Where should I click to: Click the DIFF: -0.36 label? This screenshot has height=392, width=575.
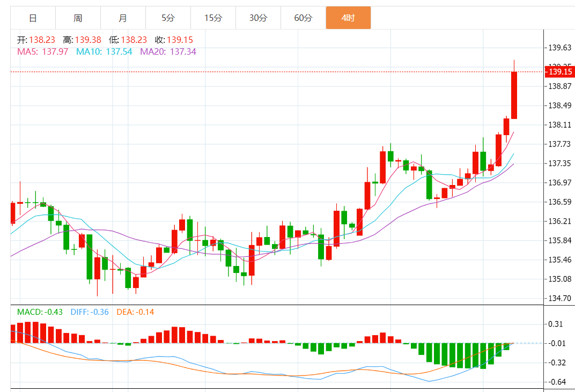point(90,312)
